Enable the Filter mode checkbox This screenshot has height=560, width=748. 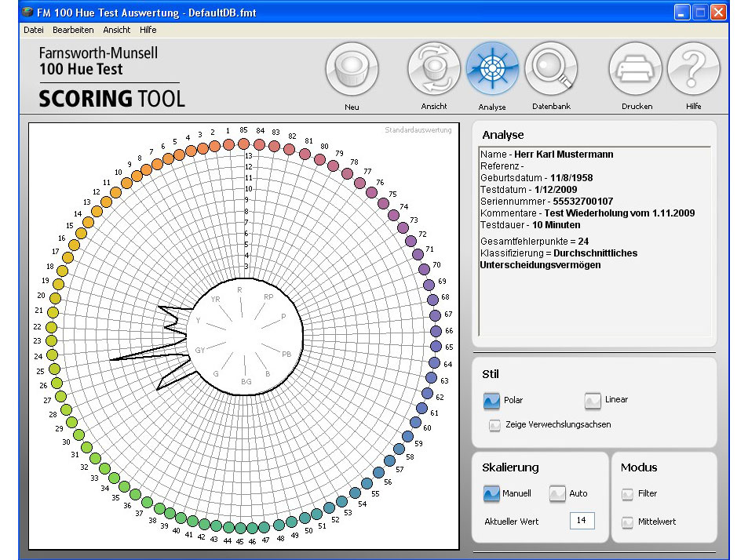(627, 494)
